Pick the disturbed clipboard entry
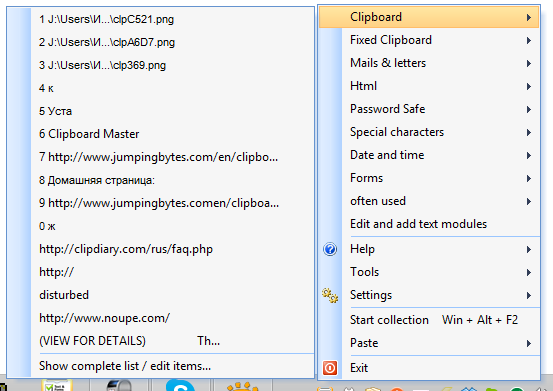Image resolution: width=553 pixels, height=391 pixels. pyautogui.click(x=160, y=295)
